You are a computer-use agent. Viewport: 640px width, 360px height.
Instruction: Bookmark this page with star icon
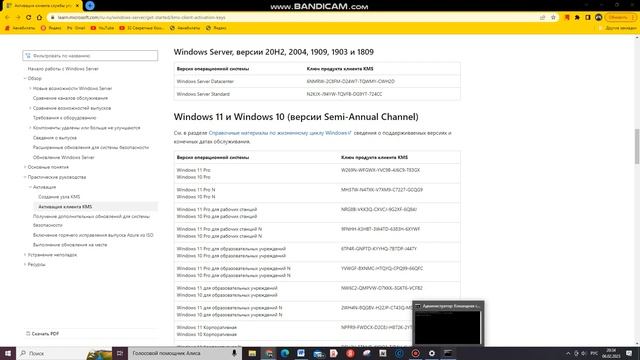point(553,18)
